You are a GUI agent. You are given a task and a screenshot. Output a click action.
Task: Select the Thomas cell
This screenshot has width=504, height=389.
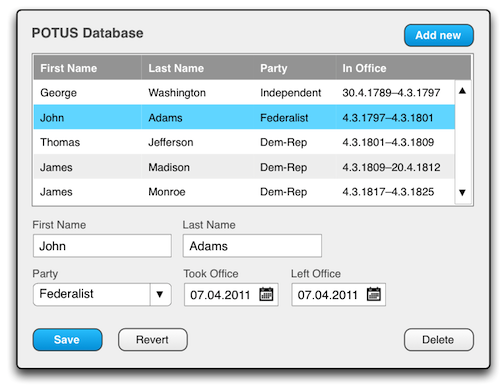coord(88,142)
